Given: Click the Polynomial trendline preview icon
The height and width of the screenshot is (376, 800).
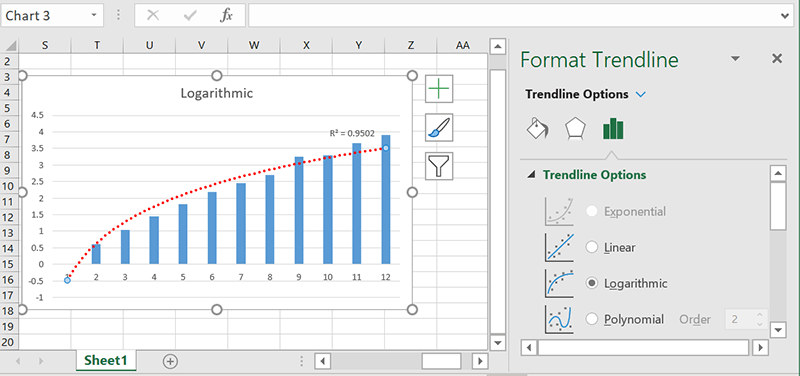Looking at the screenshot, I should coord(559,319).
